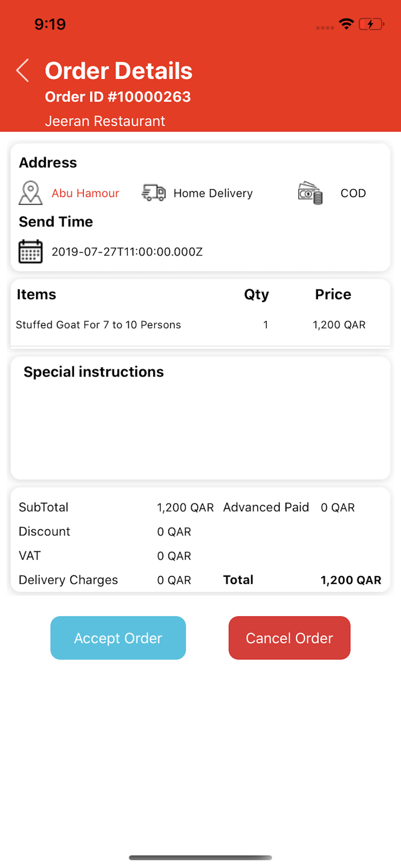Click the Home Delivery label
The image size is (401, 868).
point(213,193)
